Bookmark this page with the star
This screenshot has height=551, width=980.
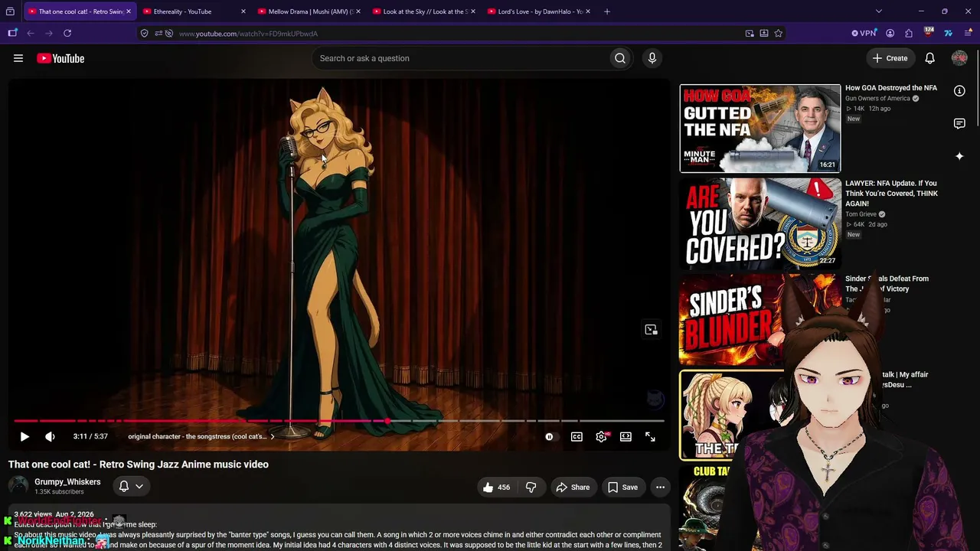click(779, 33)
